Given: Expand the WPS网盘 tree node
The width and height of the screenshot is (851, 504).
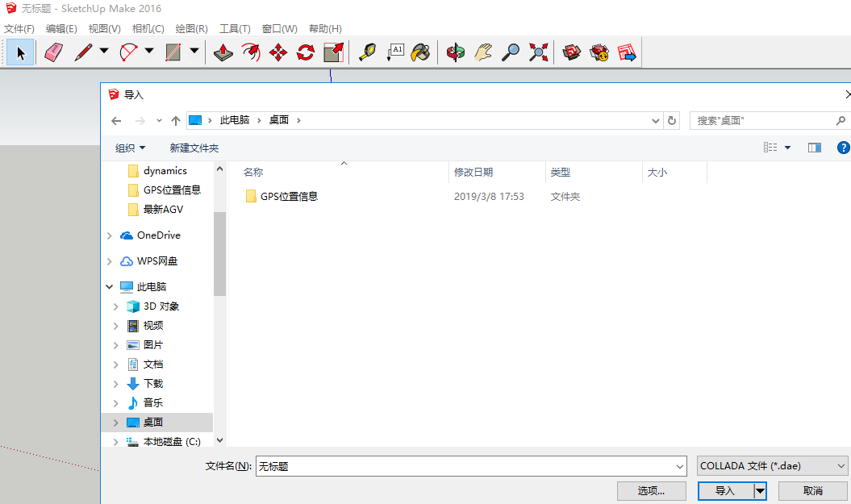Looking at the screenshot, I should 110,261.
